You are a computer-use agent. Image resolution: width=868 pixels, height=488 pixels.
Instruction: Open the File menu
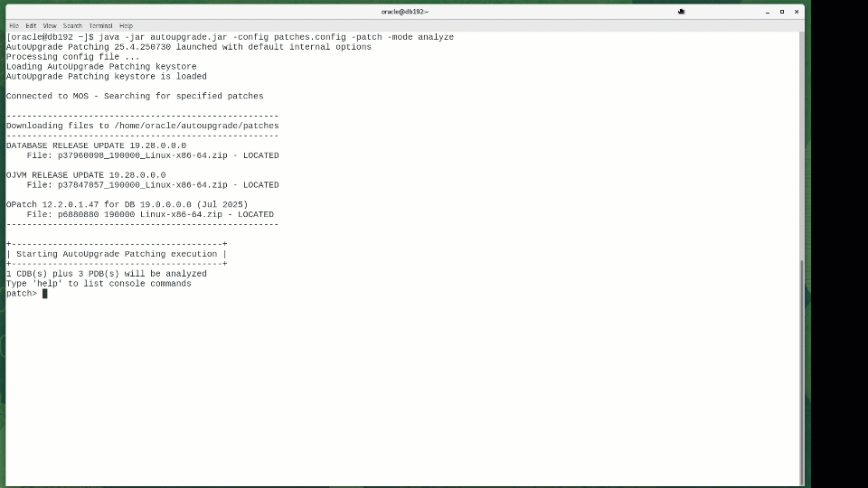click(14, 26)
